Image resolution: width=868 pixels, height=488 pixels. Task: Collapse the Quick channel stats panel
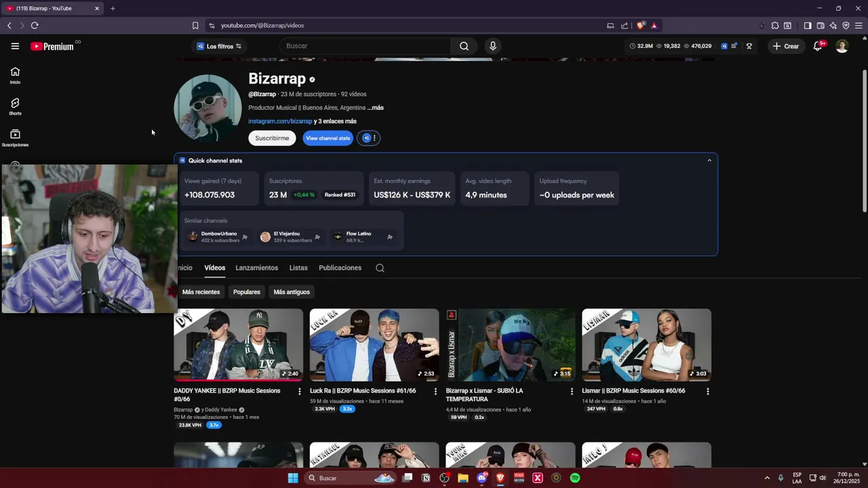click(x=709, y=161)
